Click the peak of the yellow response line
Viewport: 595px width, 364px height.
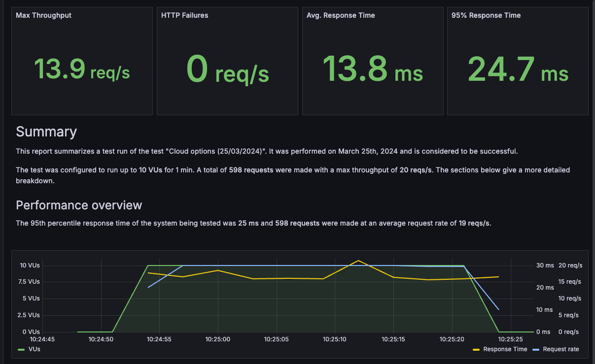(358, 260)
